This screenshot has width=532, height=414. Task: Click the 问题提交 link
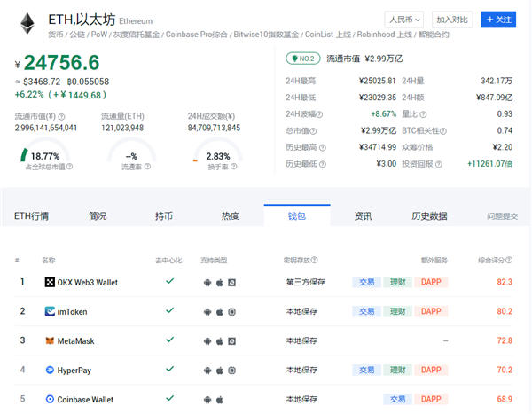tap(503, 216)
